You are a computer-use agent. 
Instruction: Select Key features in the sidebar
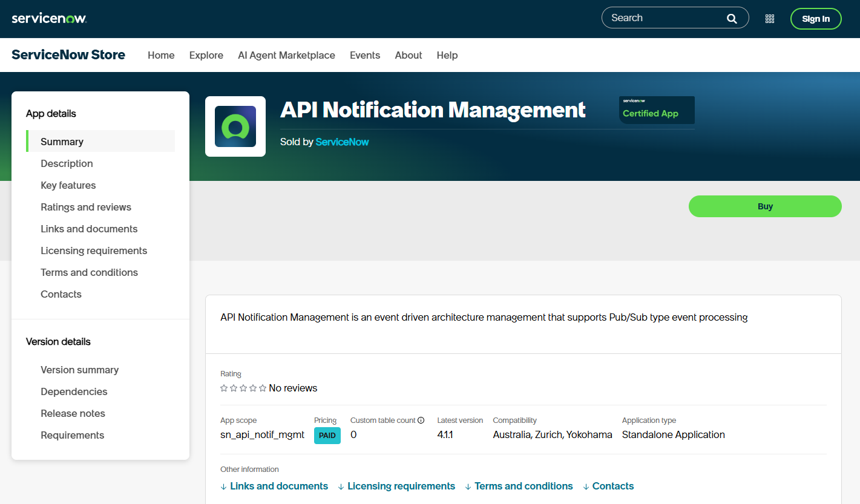tap(68, 185)
